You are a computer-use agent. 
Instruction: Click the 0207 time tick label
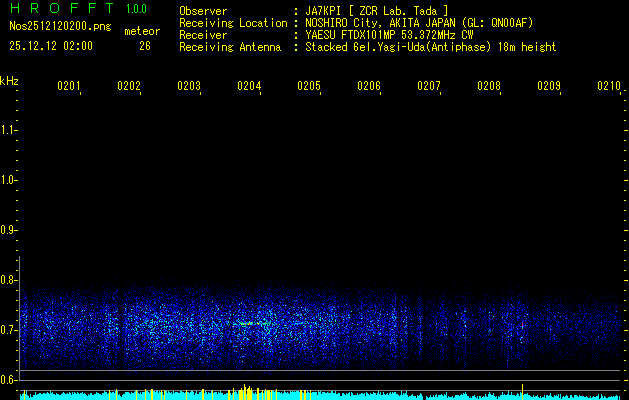pyautogui.click(x=429, y=86)
